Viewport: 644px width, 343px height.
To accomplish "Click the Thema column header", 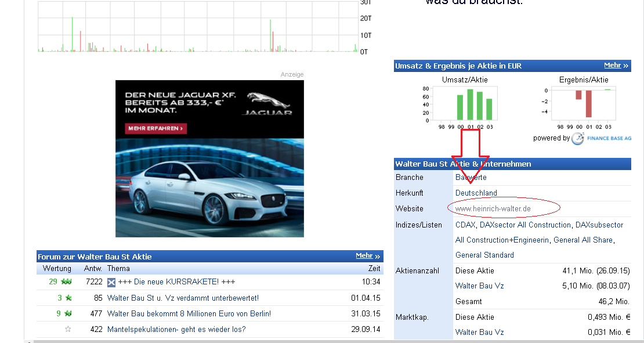I will tap(118, 268).
